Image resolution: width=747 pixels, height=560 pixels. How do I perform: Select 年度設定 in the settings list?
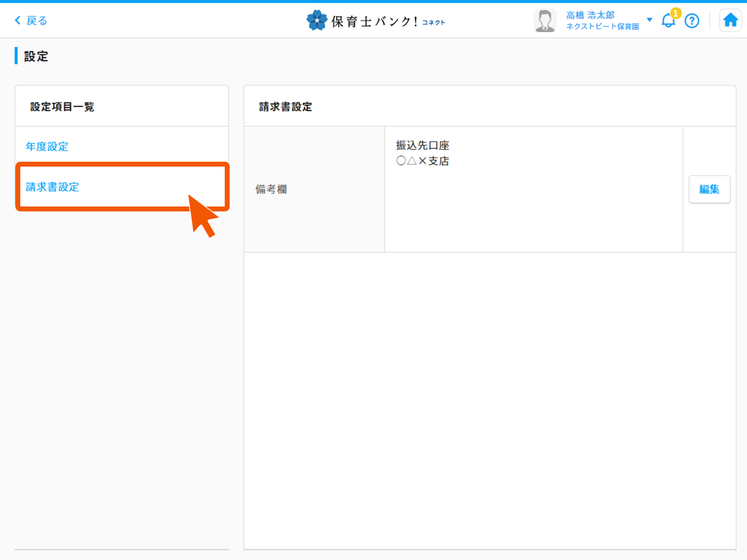46,146
